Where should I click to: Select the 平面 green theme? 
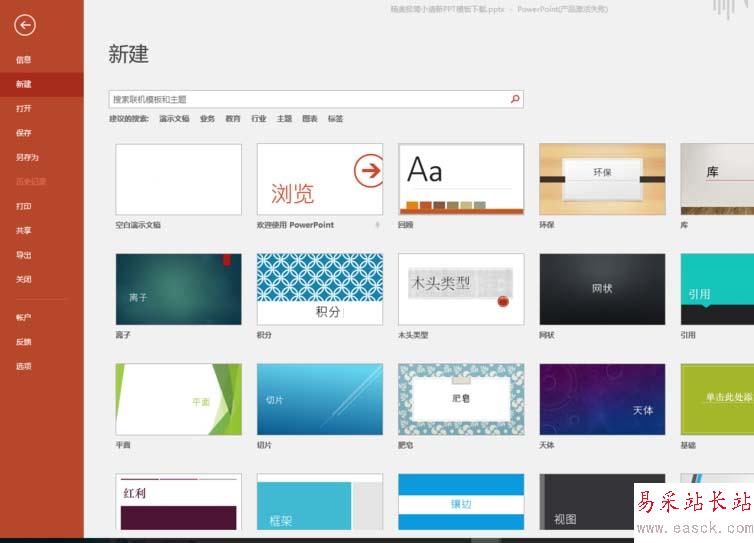coord(178,399)
